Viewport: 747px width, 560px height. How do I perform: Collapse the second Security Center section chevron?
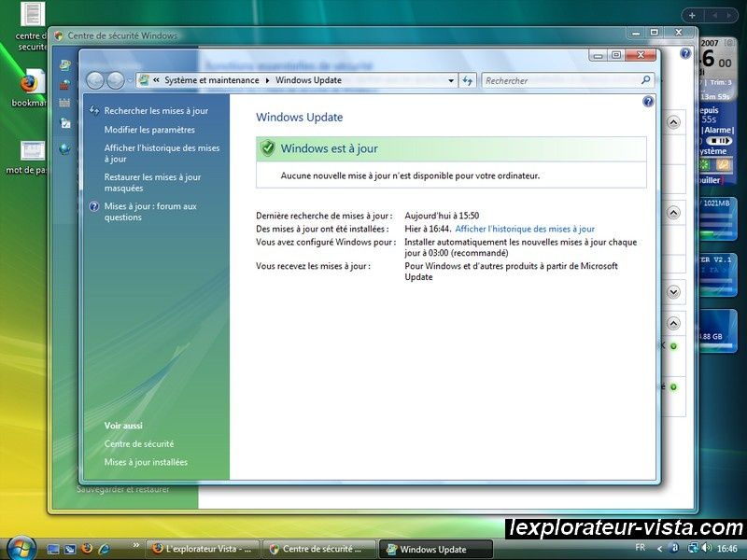[673, 213]
